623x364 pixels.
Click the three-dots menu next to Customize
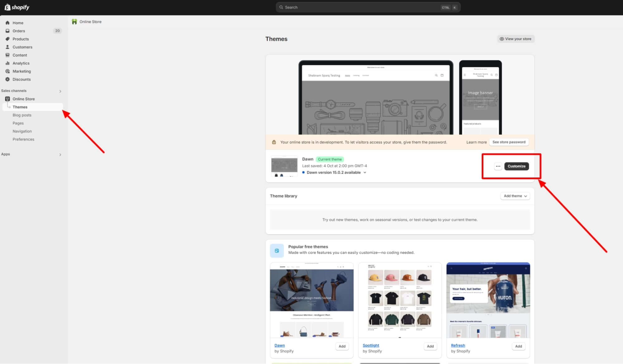coord(498,166)
